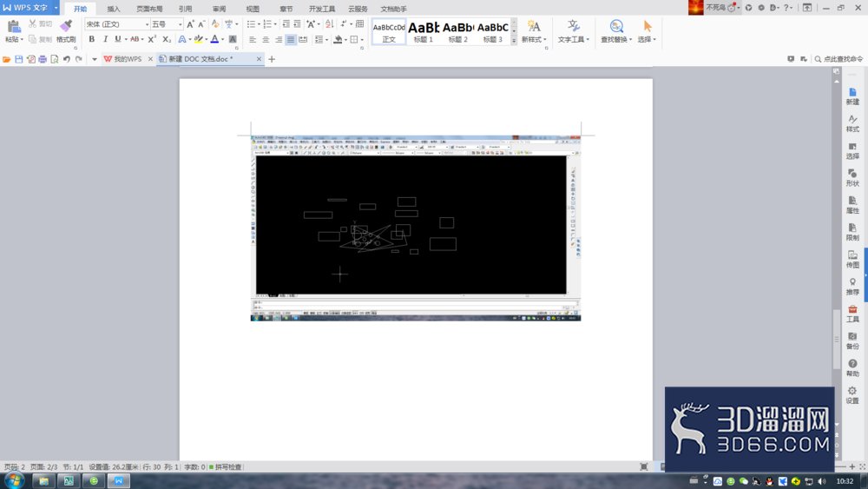The image size is (868, 489).
Task: Switch to the 插入 (Insert) ribbon tab
Action: (114, 9)
